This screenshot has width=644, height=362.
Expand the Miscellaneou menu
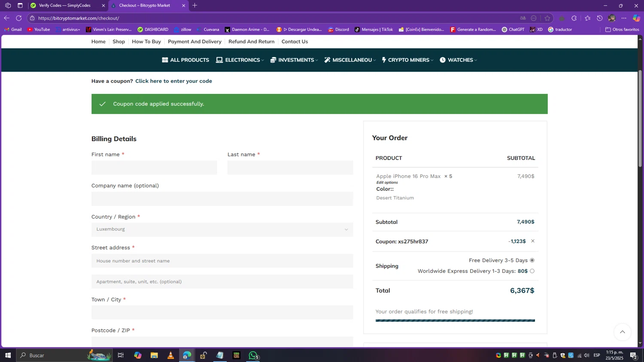tap(350, 60)
